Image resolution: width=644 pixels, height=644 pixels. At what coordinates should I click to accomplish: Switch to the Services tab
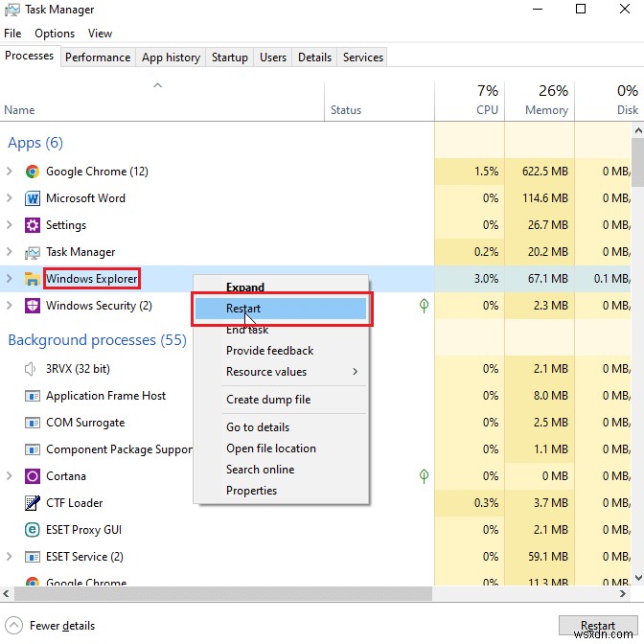coord(363,57)
